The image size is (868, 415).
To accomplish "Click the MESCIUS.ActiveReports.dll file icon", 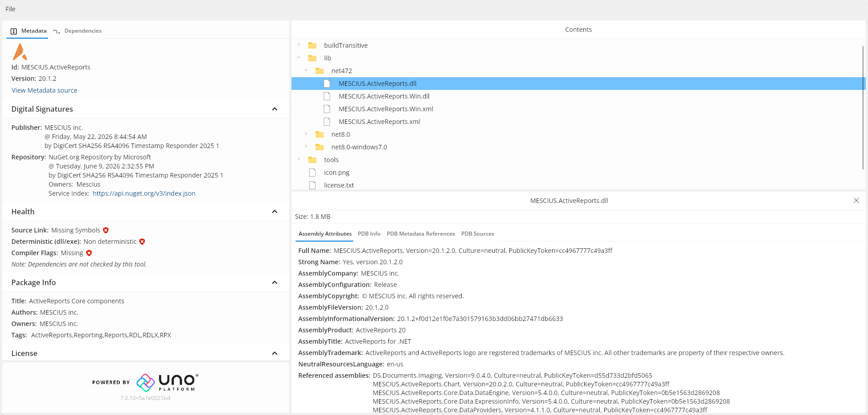I will (327, 84).
